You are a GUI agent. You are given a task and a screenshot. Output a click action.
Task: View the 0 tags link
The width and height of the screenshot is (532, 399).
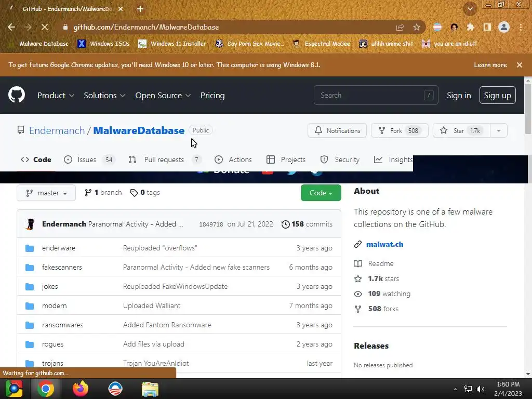tap(145, 193)
